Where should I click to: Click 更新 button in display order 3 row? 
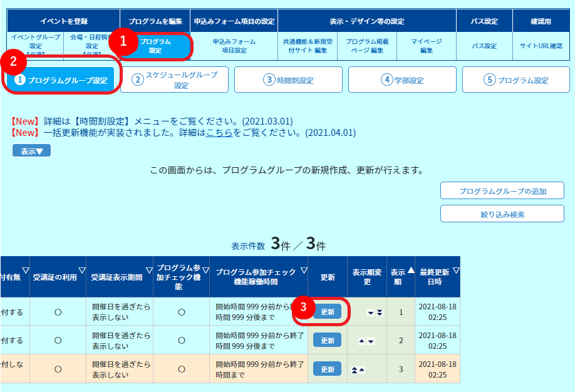[x=327, y=369]
